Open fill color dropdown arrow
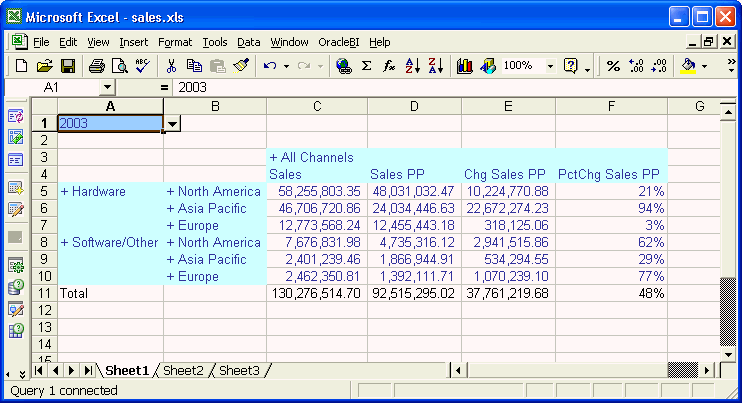Screen dimensions: 742x403 click(x=706, y=66)
